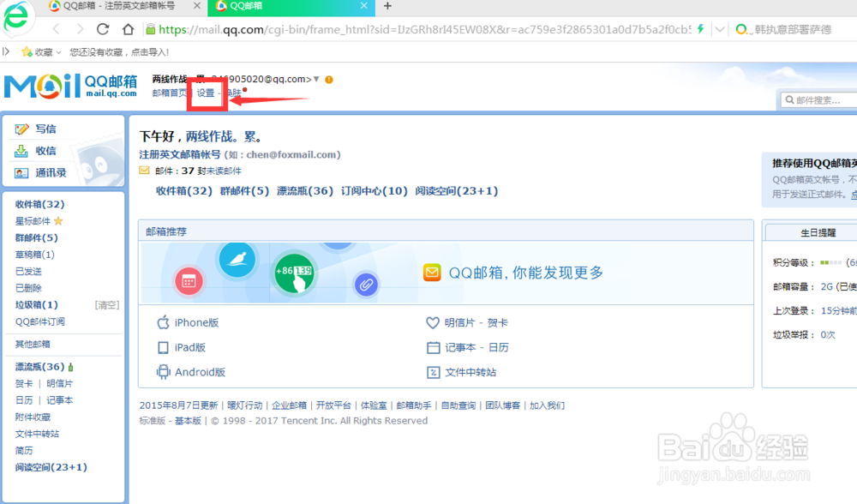Close the active QQ邮箱 tab
857x504 pixels.
click(364, 5)
